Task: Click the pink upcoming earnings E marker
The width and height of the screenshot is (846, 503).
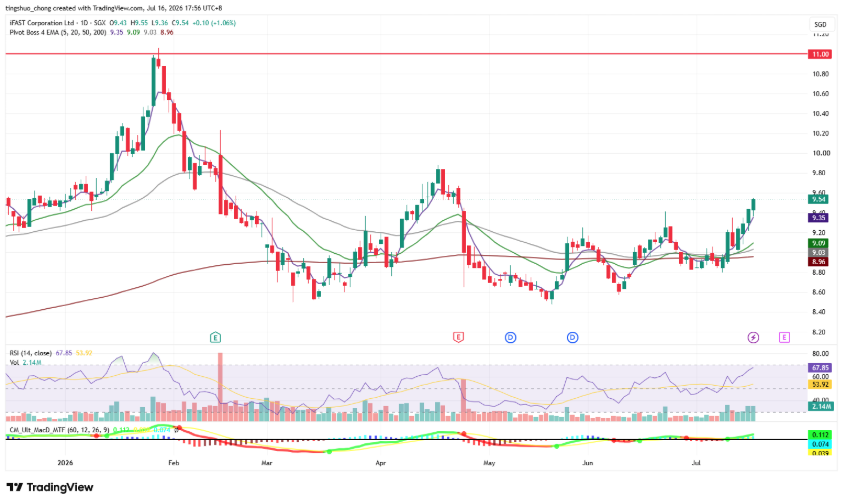Action: point(784,337)
